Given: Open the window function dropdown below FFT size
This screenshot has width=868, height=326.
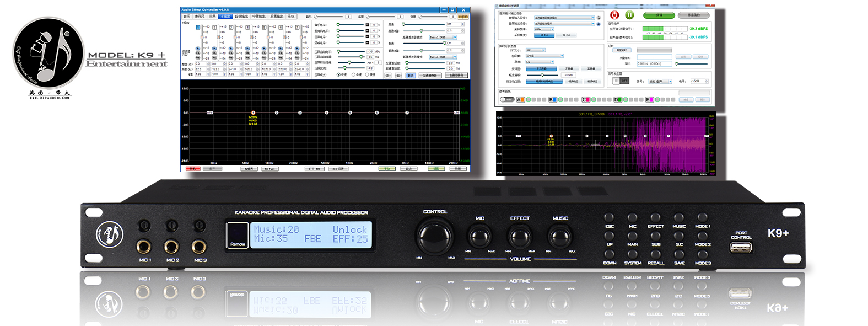Looking at the screenshot, I should (x=544, y=56).
